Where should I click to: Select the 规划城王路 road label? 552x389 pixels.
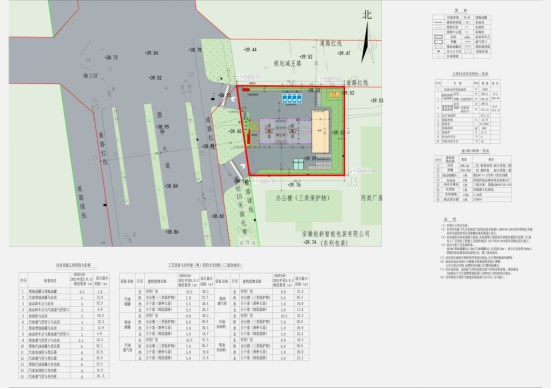(288, 64)
